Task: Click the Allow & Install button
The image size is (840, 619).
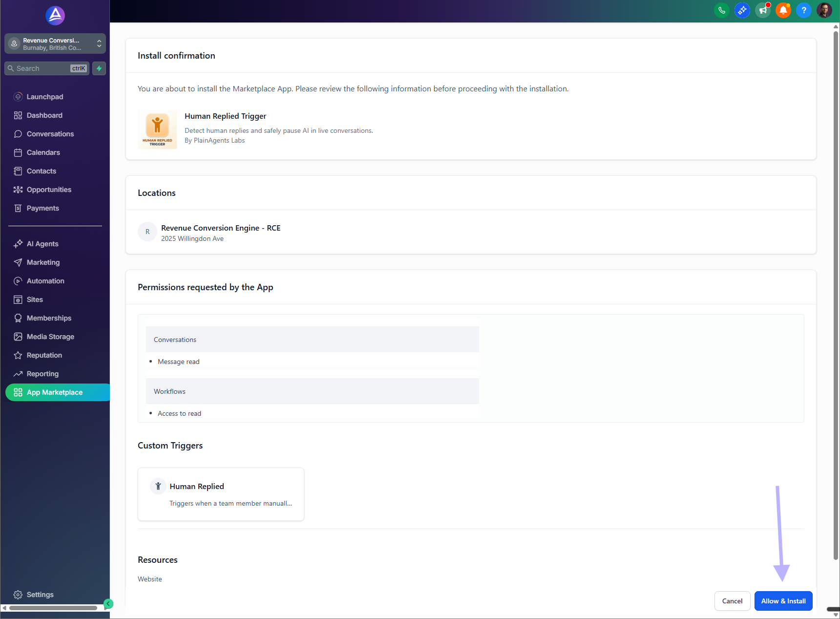Action: [783, 601]
